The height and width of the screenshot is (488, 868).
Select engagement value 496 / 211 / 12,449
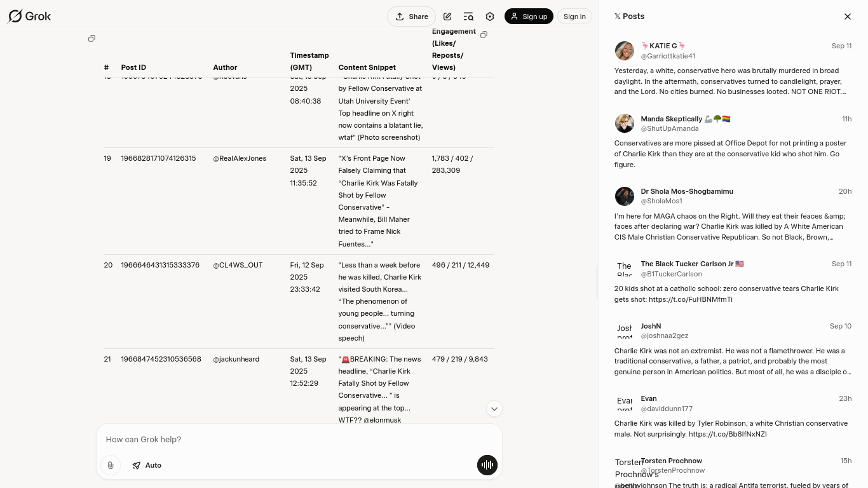click(x=461, y=265)
